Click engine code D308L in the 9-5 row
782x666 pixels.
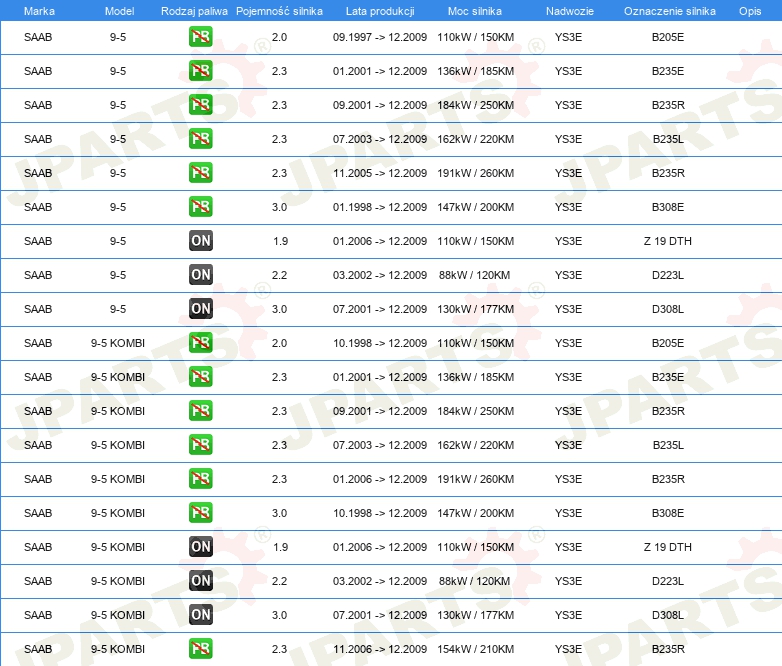668,309
